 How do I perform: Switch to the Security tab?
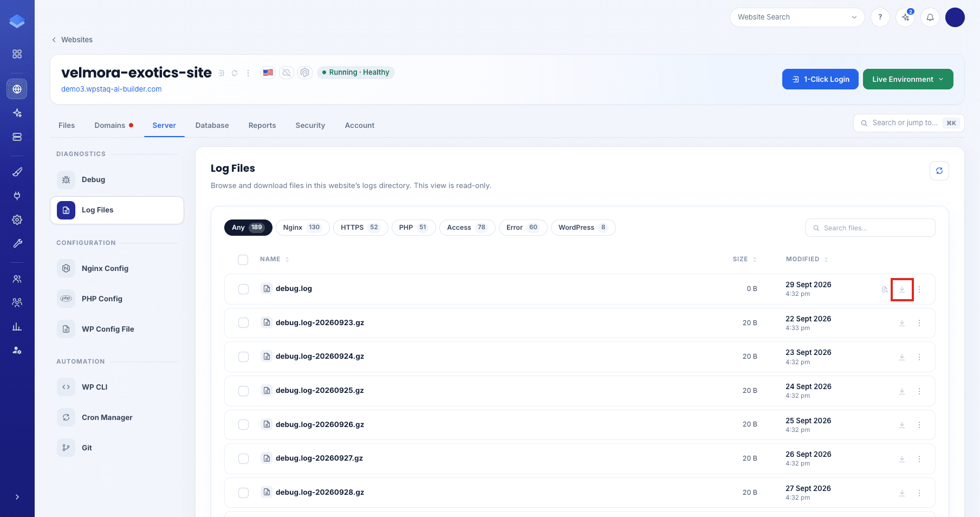310,125
